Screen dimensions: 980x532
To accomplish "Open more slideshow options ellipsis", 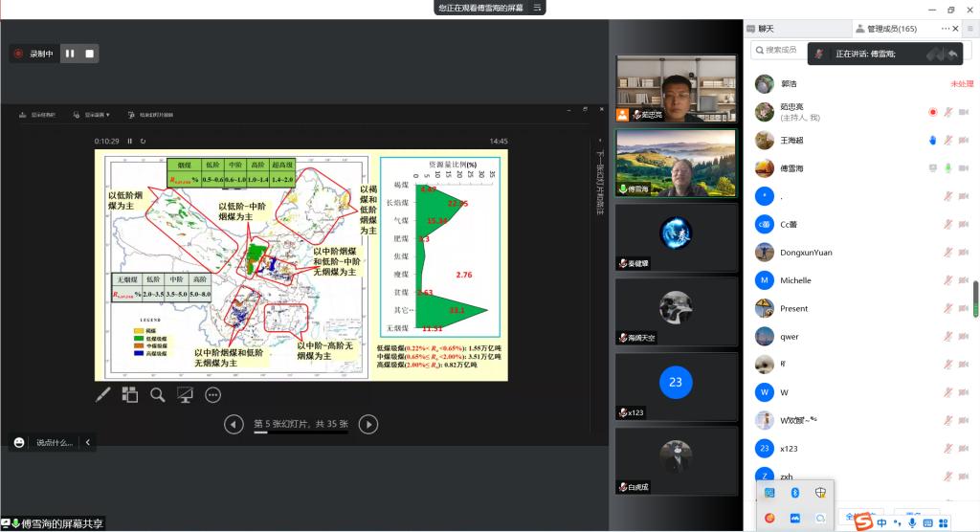I will pyautogui.click(x=212, y=394).
